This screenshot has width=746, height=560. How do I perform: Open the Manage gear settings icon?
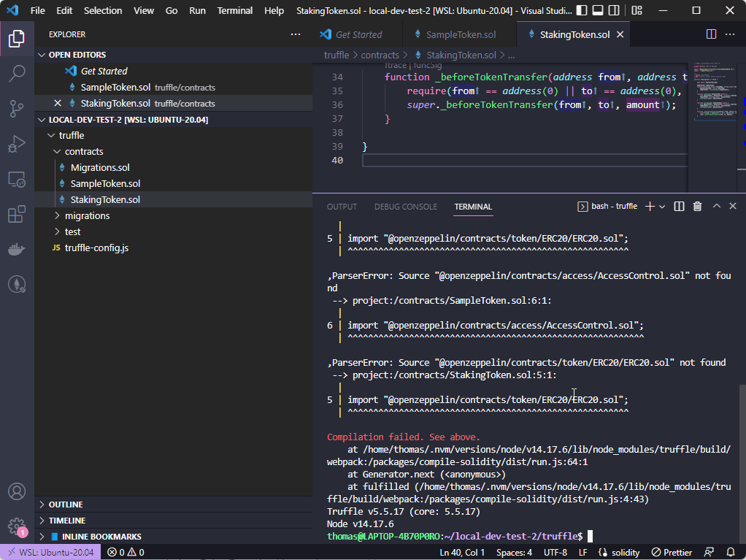(17, 526)
